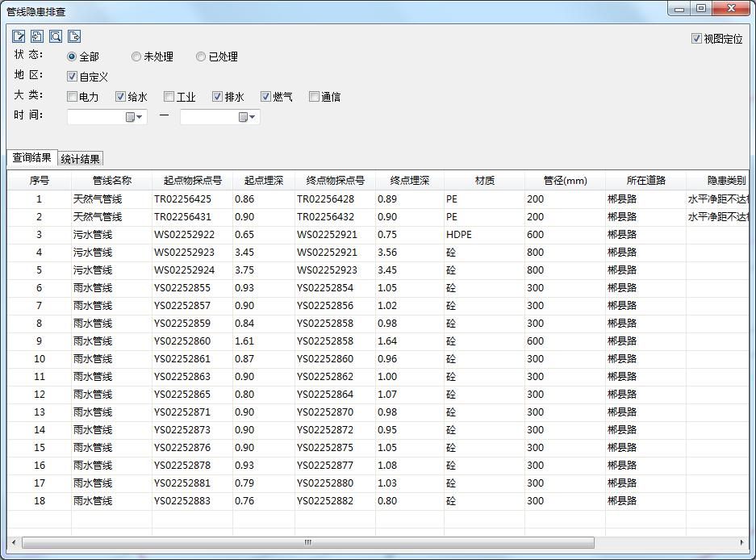Screen dimensions: 756x560
Task: Disable the 给水 category checkbox
Action: coord(119,96)
